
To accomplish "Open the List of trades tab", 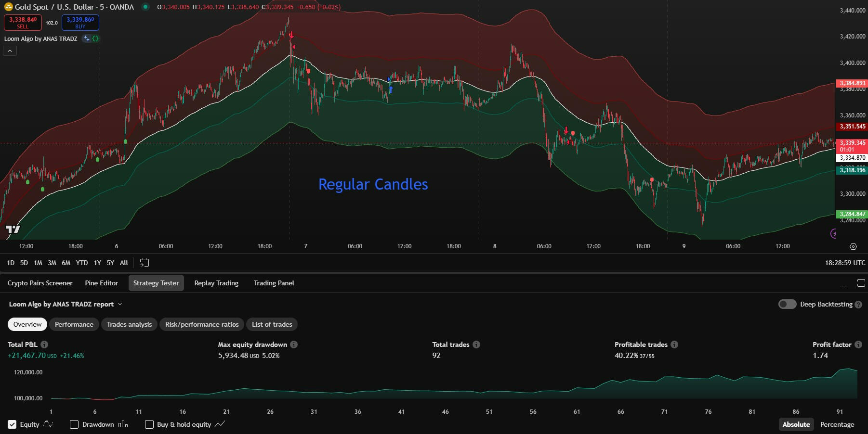I will click(x=272, y=324).
